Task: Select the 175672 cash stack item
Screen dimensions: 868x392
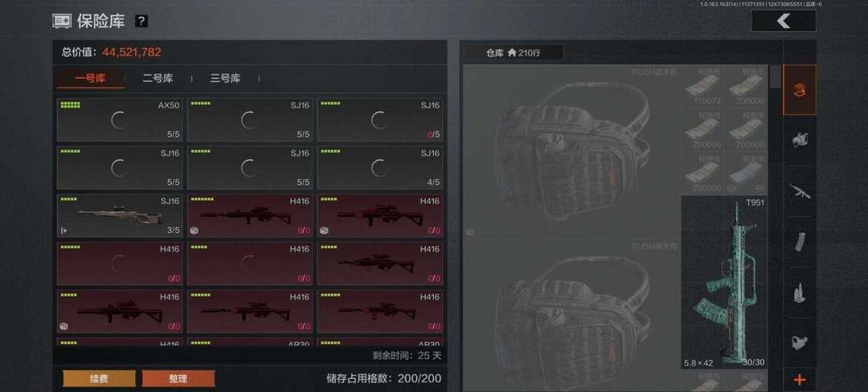Action: tap(702, 87)
